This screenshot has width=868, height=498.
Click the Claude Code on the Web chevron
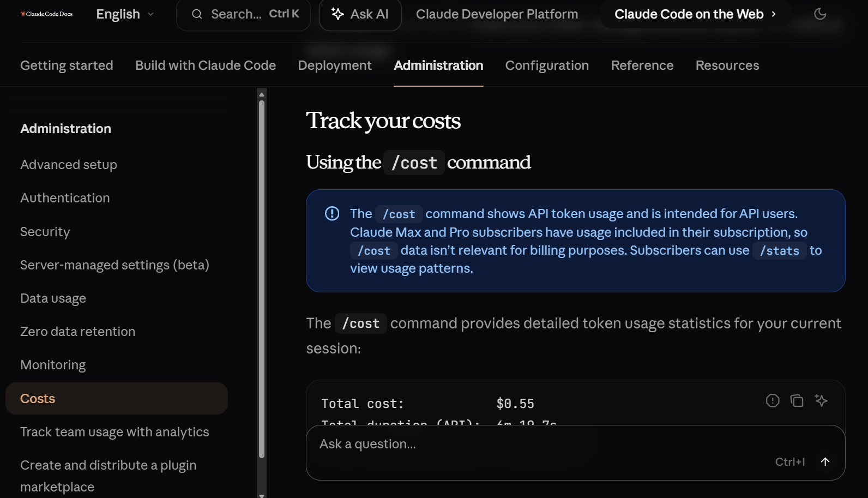point(773,14)
